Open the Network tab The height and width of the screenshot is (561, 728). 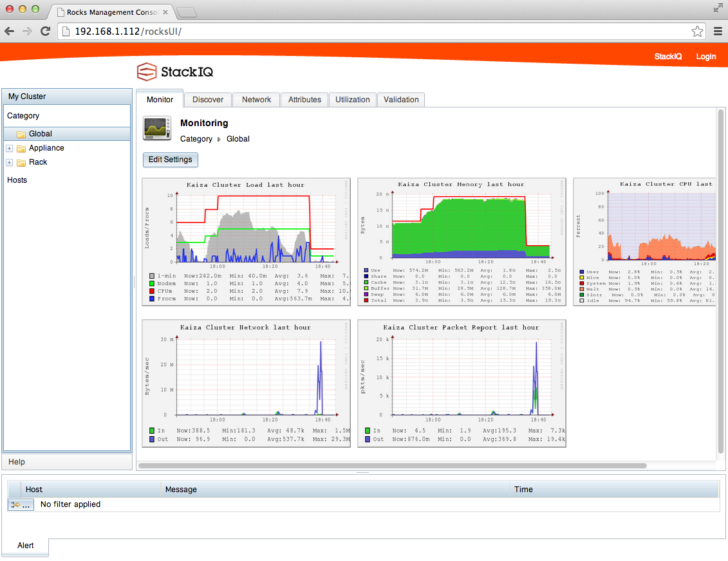[256, 100]
